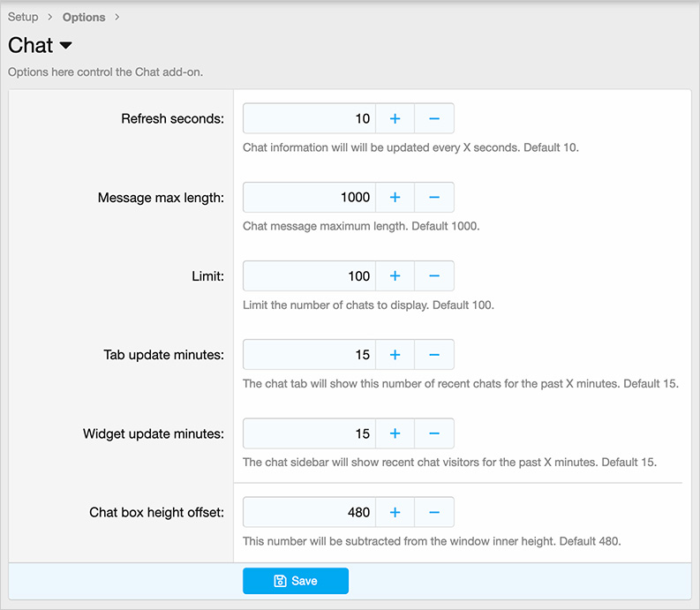Click the Chat box height offset field

pyautogui.click(x=309, y=512)
